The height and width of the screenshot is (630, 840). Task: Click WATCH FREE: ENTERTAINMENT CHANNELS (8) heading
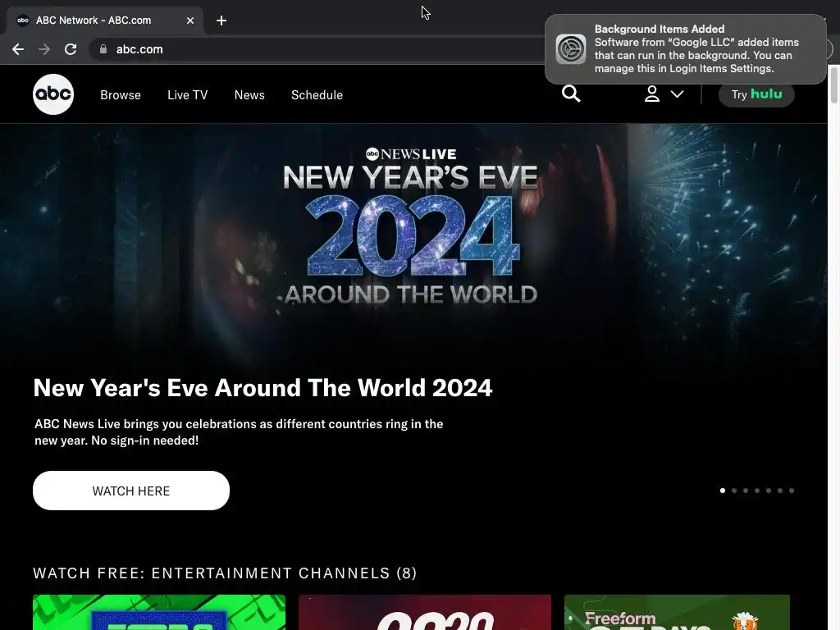[225, 573]
